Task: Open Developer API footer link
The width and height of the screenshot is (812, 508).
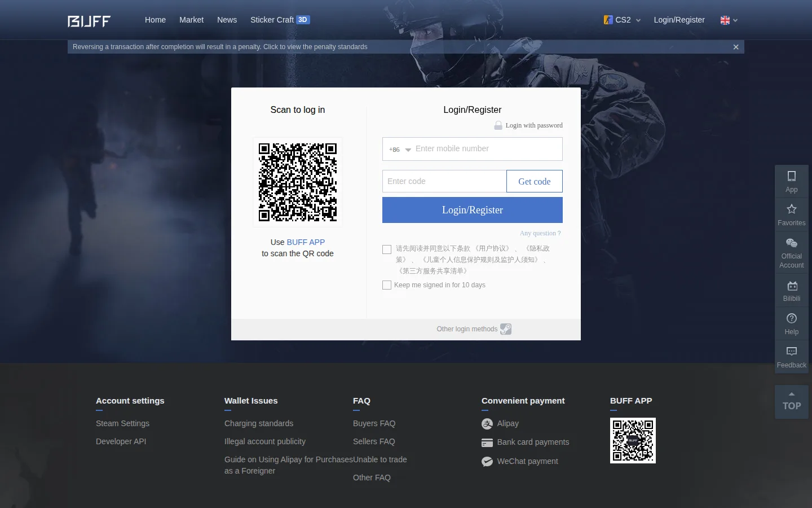Action: [x=121, y=441]
